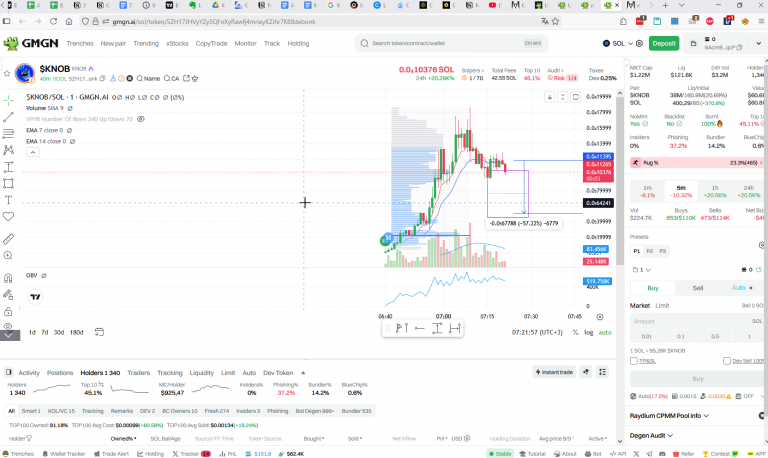
Task: Click the settings icon beside Presets
Action: tap(762, 245)
